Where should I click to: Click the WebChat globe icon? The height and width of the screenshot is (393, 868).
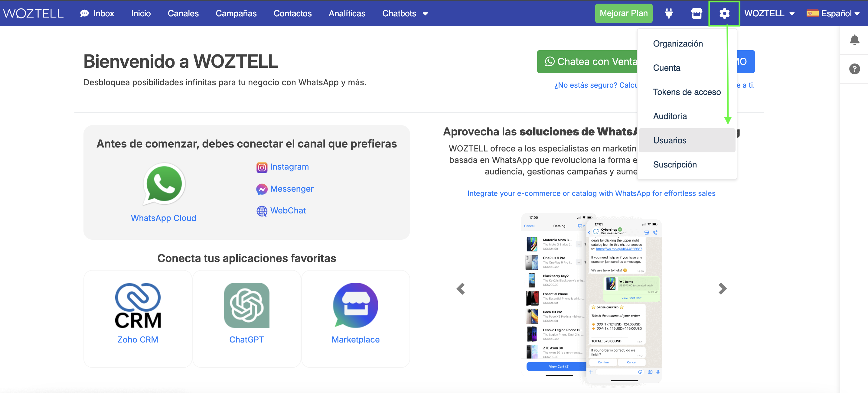tap(262, 211)
